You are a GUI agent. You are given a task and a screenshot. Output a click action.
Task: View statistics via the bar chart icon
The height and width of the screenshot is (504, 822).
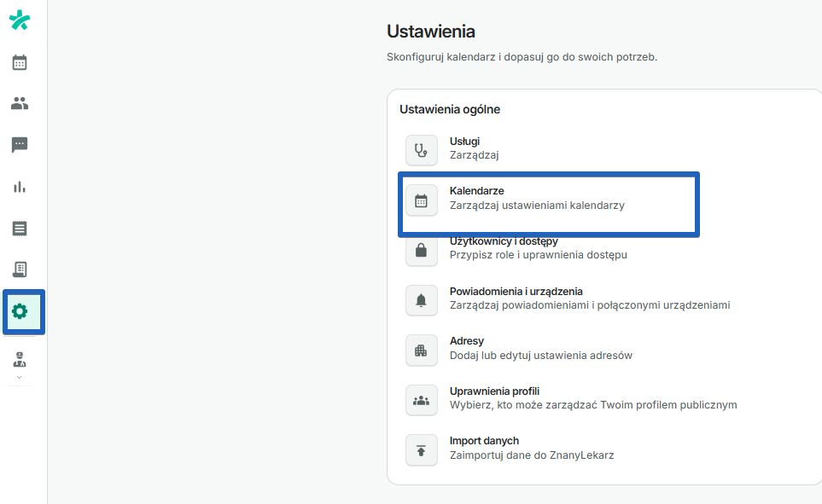coord(19,187)
